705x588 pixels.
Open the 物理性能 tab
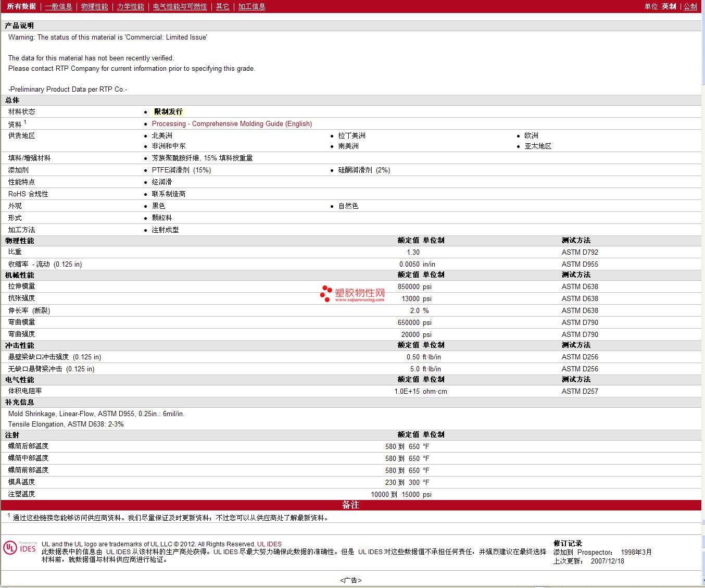pos(94,6)
